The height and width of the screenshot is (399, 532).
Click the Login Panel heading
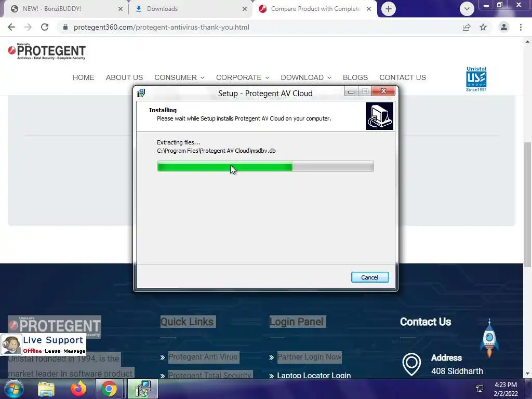coord(296,322)
